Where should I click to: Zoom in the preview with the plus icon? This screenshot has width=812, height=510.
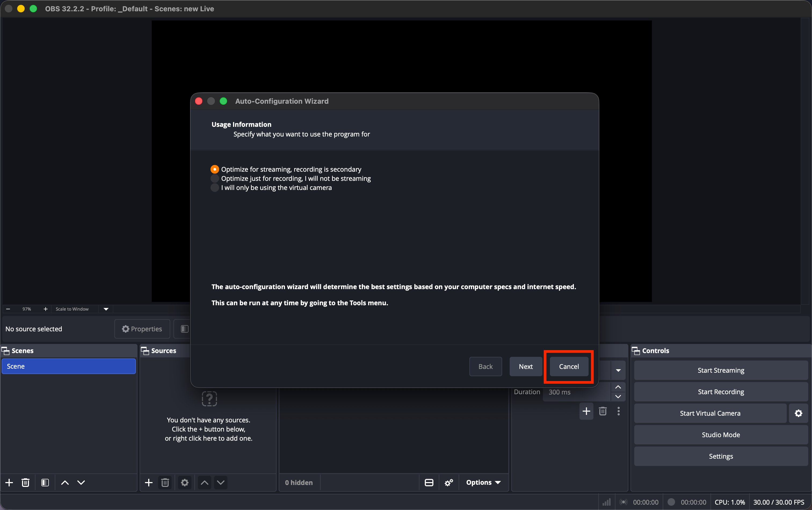tap(45, 309)
